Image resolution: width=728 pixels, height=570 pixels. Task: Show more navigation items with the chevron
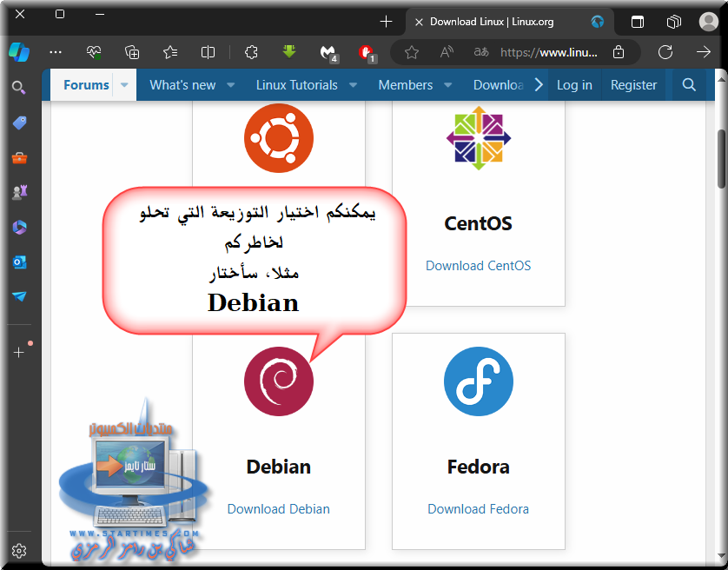click(538, 84)
